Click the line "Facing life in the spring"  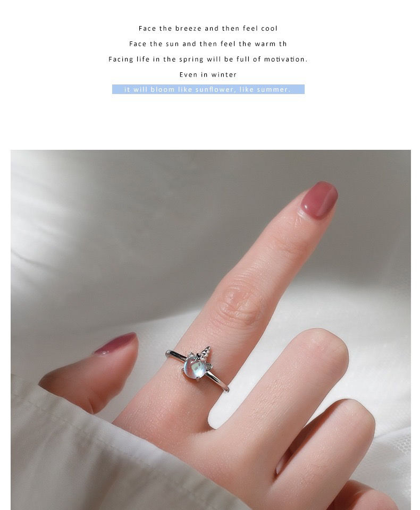pyautogui.click(x=156, y=59)
